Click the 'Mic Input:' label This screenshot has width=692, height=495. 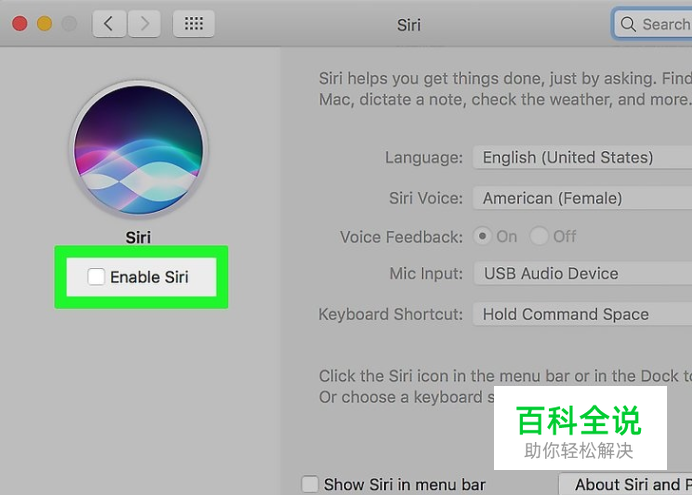point(426,274)
